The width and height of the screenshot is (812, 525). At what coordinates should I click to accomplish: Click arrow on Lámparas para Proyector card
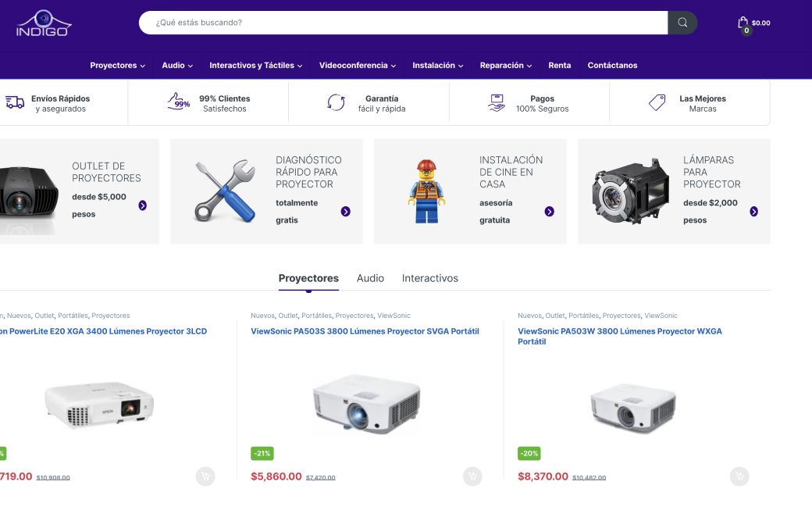754,212
